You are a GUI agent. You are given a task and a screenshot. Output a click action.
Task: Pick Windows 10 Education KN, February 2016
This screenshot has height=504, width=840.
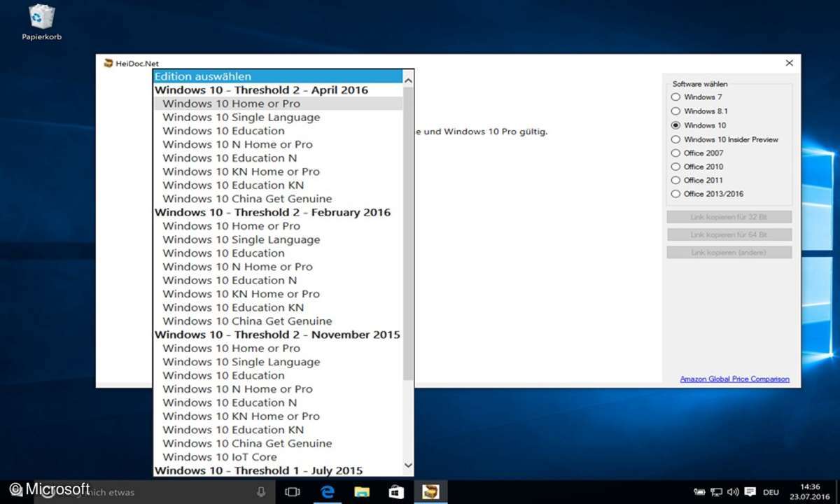tap(279, 307)
